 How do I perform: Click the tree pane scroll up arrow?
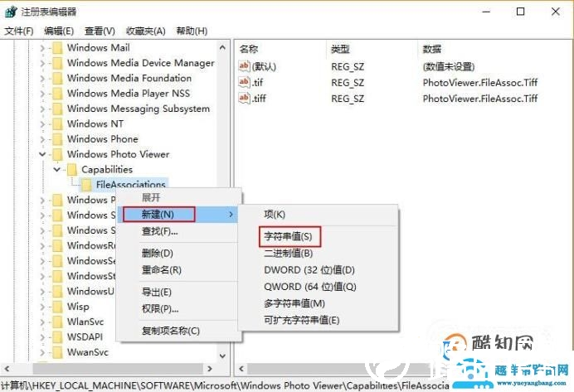[x=222, y=47]
